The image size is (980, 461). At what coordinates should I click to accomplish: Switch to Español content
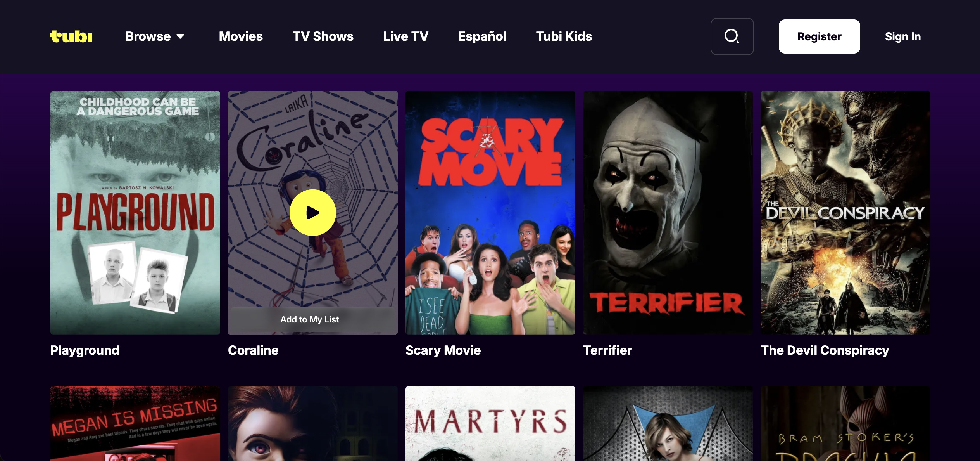click(x=482, y=36)
